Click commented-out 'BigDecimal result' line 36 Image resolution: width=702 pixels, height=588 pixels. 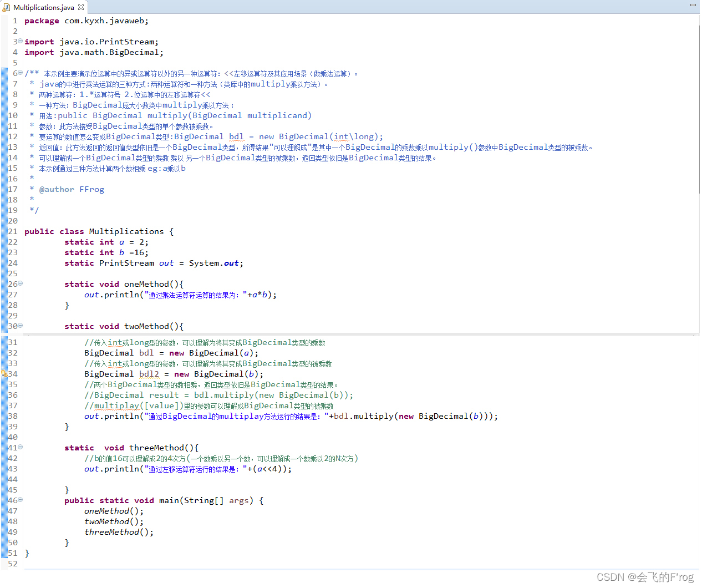tap(218, 395)
